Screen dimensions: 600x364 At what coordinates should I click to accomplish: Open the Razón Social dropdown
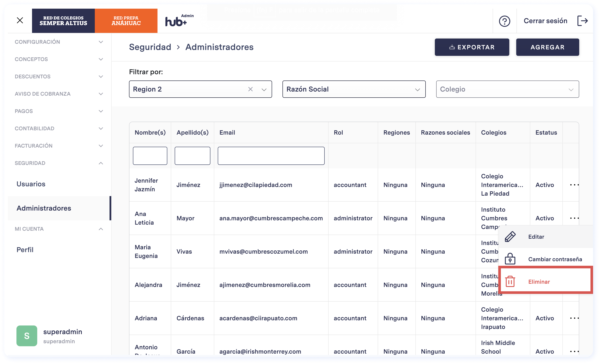point(354,89)
